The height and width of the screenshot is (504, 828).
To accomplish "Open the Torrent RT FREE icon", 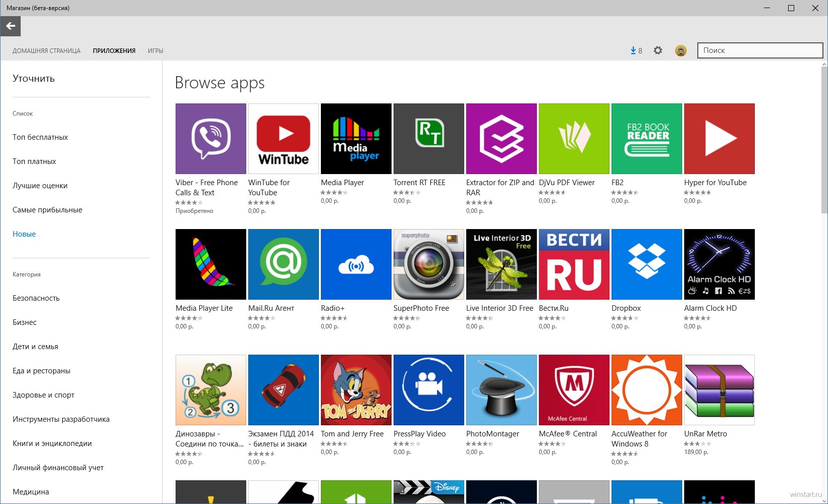I will tap(429, 139).
